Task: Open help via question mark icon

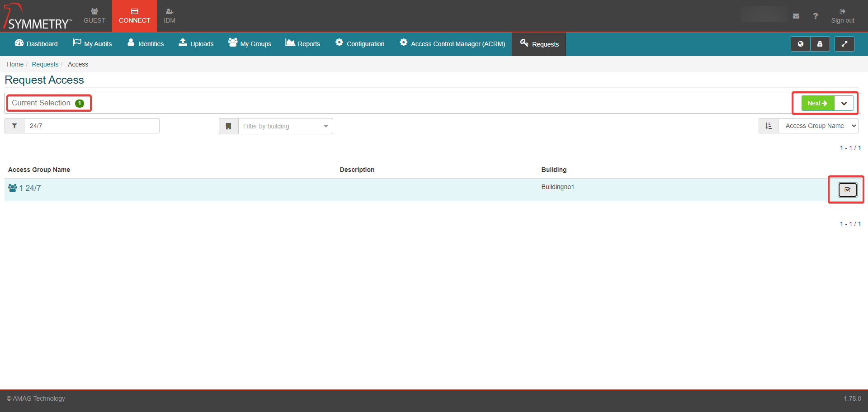Action: (x=815, y=16)
